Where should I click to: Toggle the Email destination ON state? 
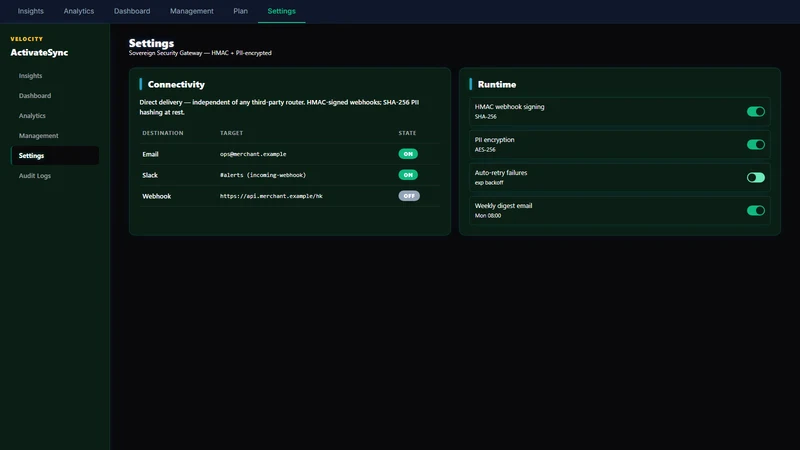pos(408,154)
